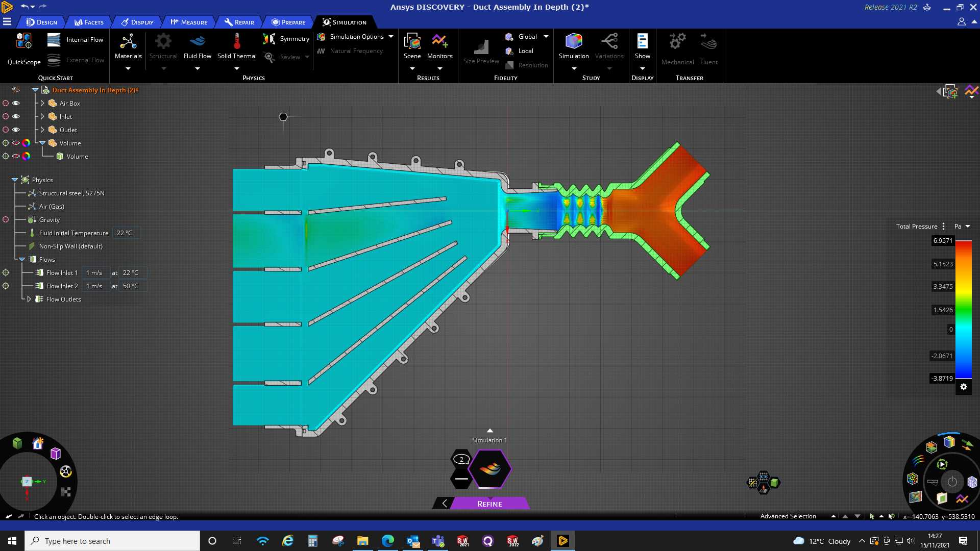Toggle Flow Inlet 1 state circle
This screenshot has width=980, height=551.
point(6,272)
